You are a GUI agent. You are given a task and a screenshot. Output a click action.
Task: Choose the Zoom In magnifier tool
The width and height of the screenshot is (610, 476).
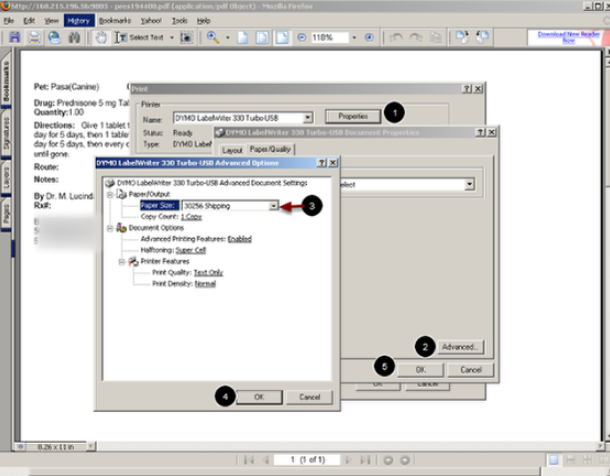click(x=213, y=37)
